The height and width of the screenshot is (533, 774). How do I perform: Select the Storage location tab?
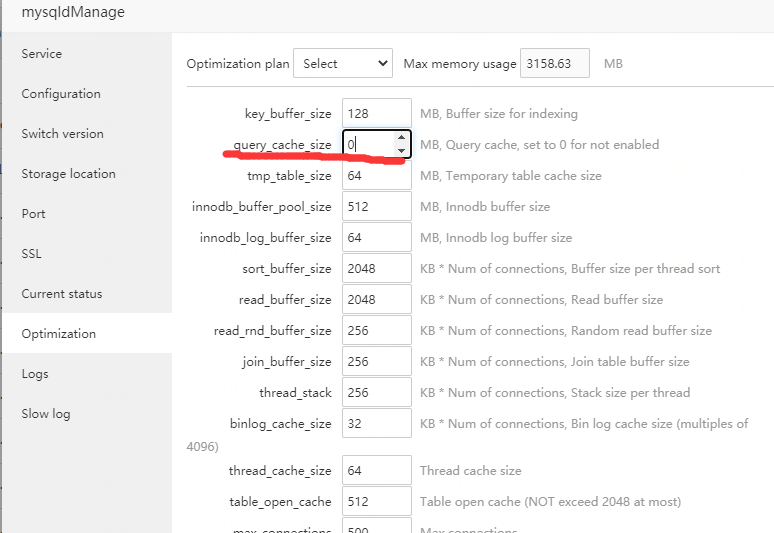click(x=68, y=174)
